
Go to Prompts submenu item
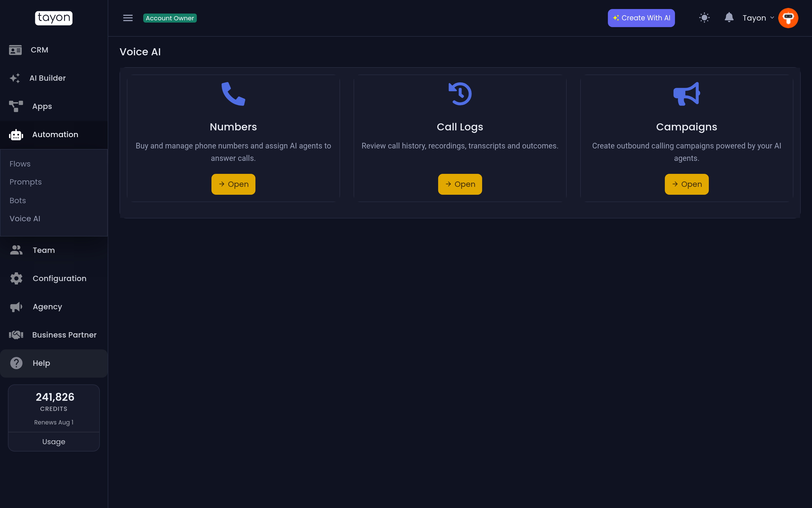pyautogui.click(x=25, y=182)
